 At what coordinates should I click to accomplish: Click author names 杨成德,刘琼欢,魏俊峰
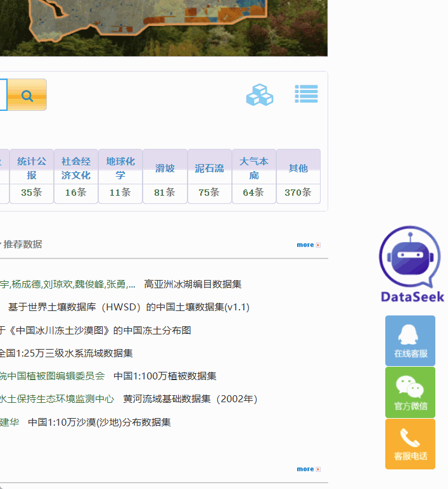point(58,284)
